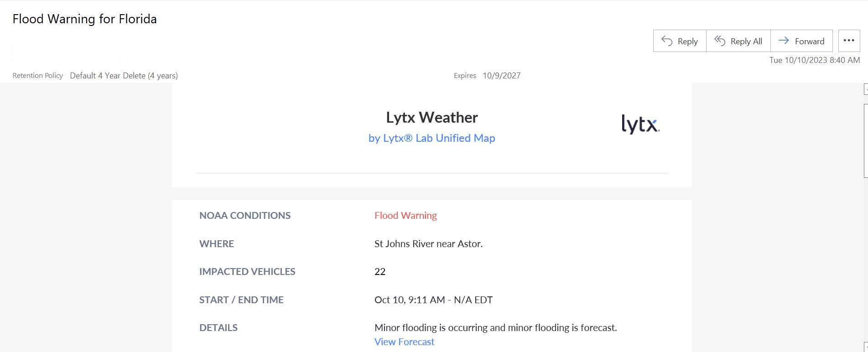868x352 pixels.
Task: Click the Reply button label
Action: click(x=687, y=41)
